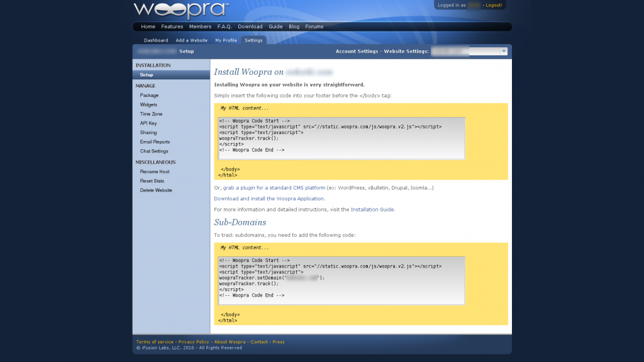The image size is (644, 362).
Task: Select Setup in the Installation sidebar
Action: [x=171, y=75]
